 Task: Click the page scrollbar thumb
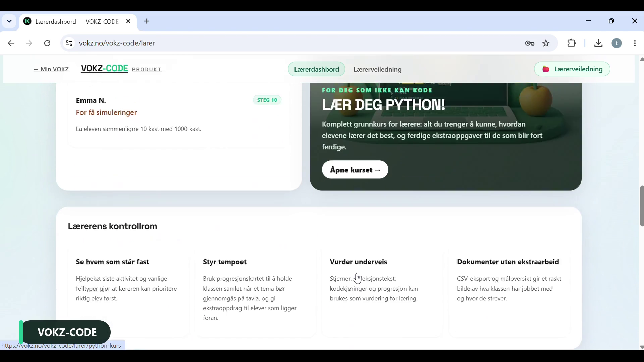(642, 206)
